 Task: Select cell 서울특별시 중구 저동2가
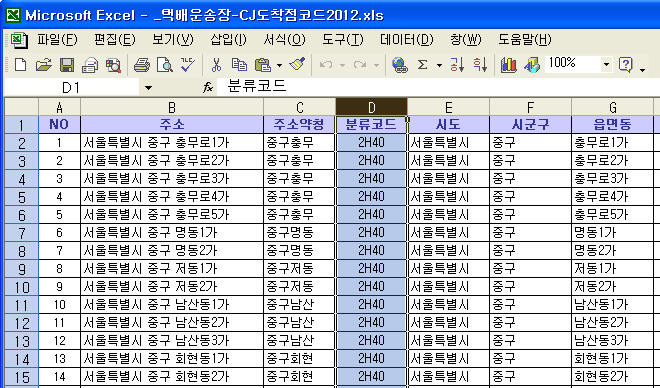tap(172, 287)
